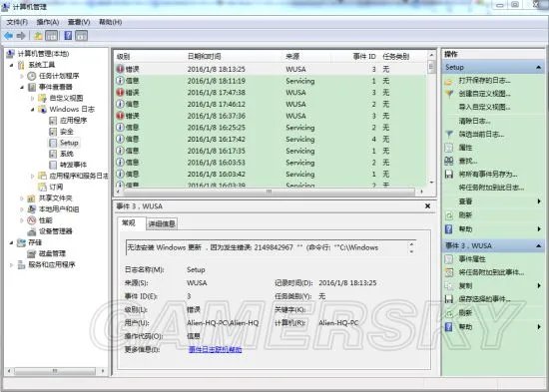The height and width of the screenshot is (392, 549).
Task: Click error icon of 17:47:38 event
Action: 120,93
